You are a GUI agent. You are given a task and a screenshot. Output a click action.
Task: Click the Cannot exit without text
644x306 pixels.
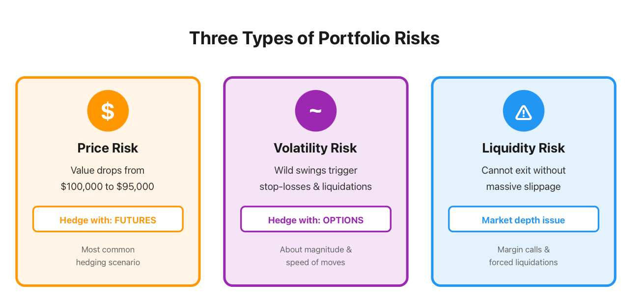tap(524, 170)
